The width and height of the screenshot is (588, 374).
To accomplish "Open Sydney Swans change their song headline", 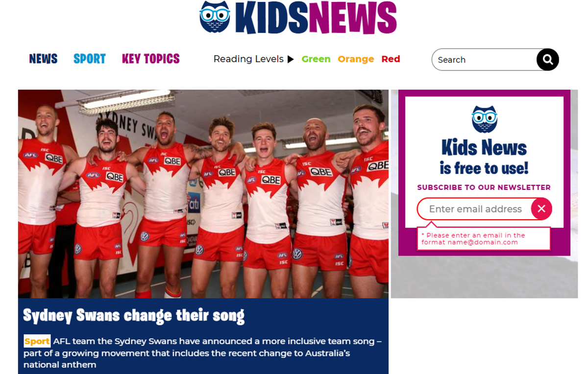I will (x=134, y=316).
